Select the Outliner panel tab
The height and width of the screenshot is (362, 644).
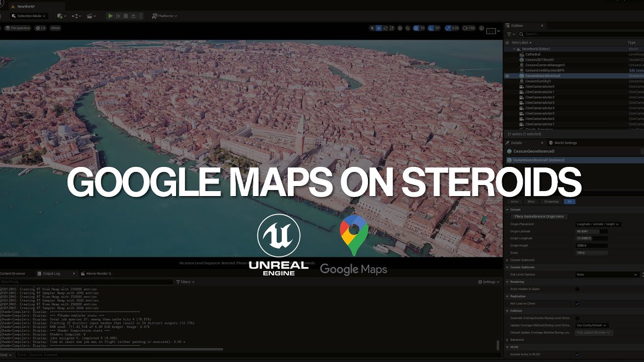(517, 26)
